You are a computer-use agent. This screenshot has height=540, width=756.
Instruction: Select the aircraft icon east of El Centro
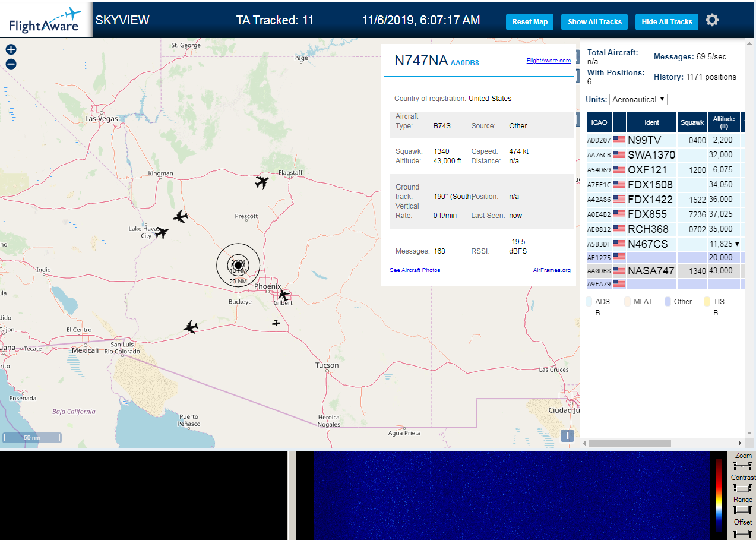point(191,327)
